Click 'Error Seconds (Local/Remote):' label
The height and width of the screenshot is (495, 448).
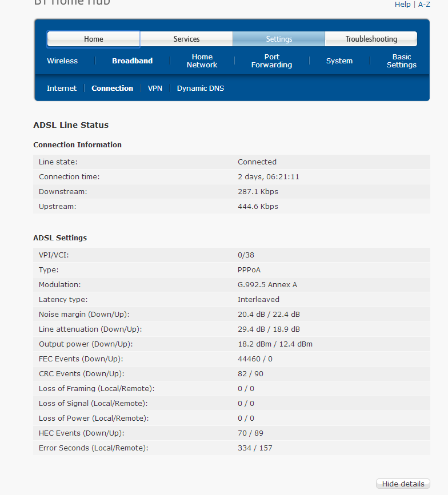coord(94,448)
